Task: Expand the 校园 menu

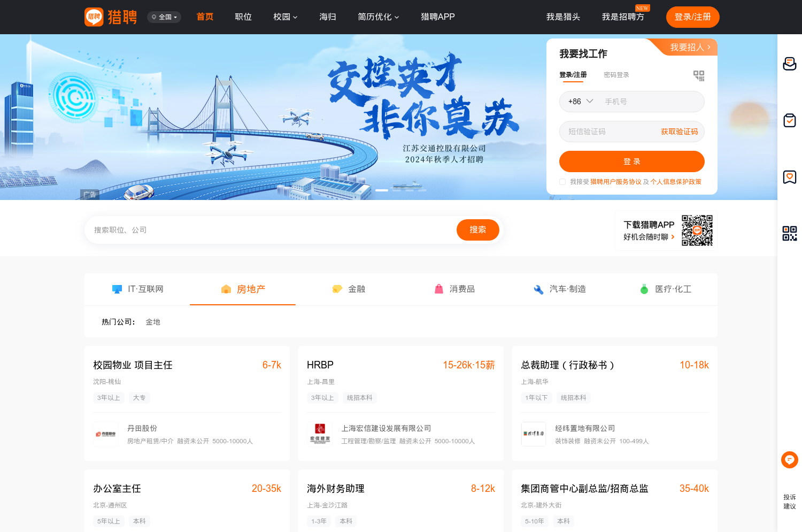Action: [286, 17]
